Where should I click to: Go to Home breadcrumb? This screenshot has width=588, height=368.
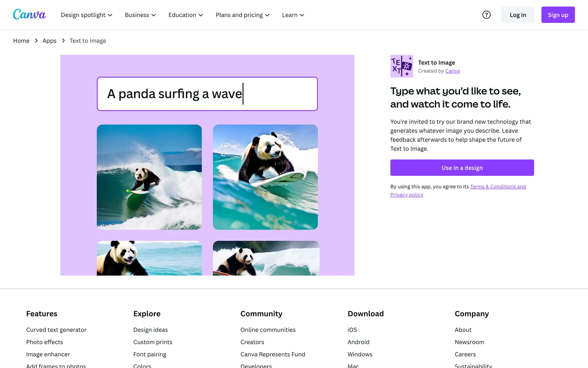pos(21,40)
